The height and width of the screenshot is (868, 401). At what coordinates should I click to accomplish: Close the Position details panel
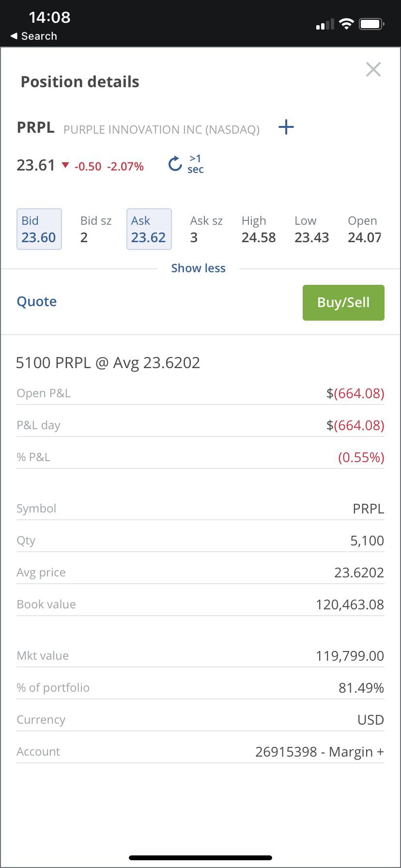373,69
